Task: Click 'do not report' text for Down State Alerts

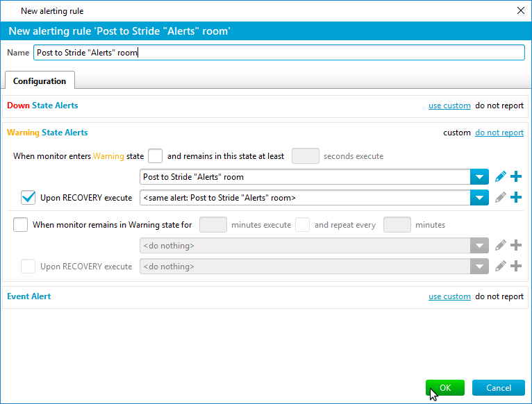Action: coord(499,106)
